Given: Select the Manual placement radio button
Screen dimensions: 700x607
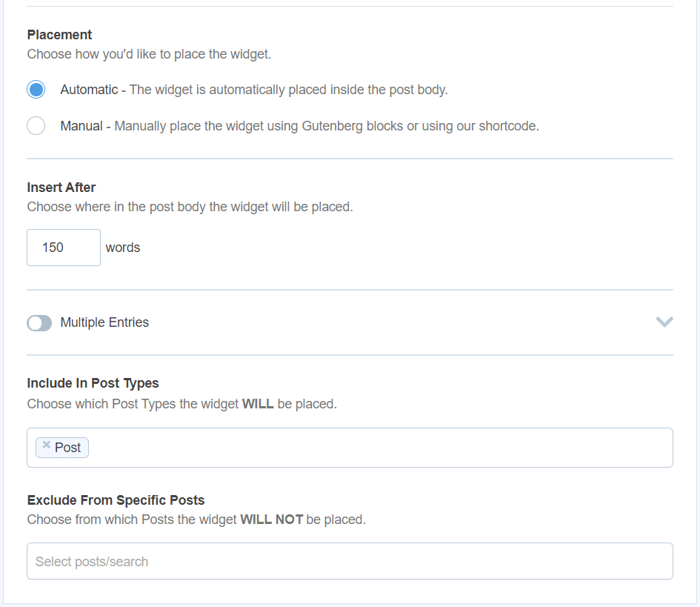Looking at the screenshot, I should (x=36, y=126).
